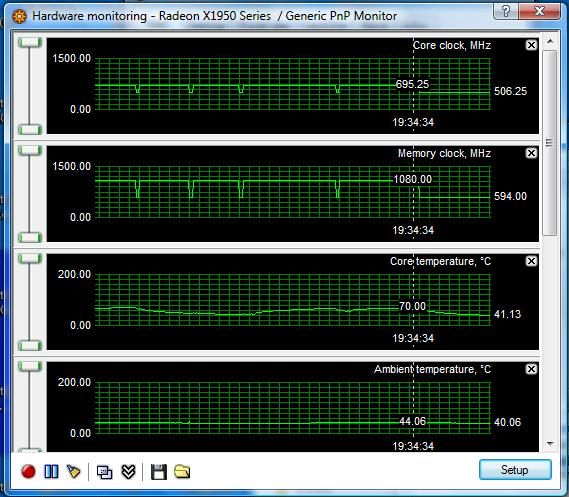This screenshot has width=569, height=497.
Task: Open the Setup dialog
Action: tap(515, 470)
